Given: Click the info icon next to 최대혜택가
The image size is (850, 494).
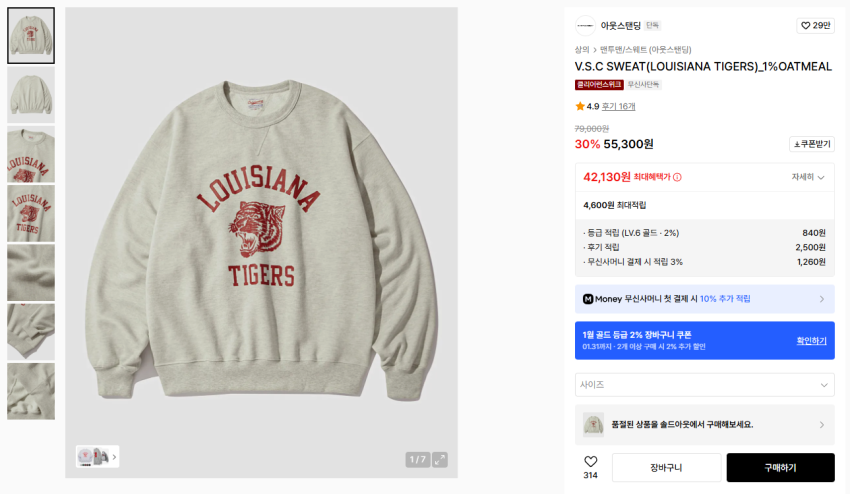Looking at the screenshot, I should click(677, 177).
